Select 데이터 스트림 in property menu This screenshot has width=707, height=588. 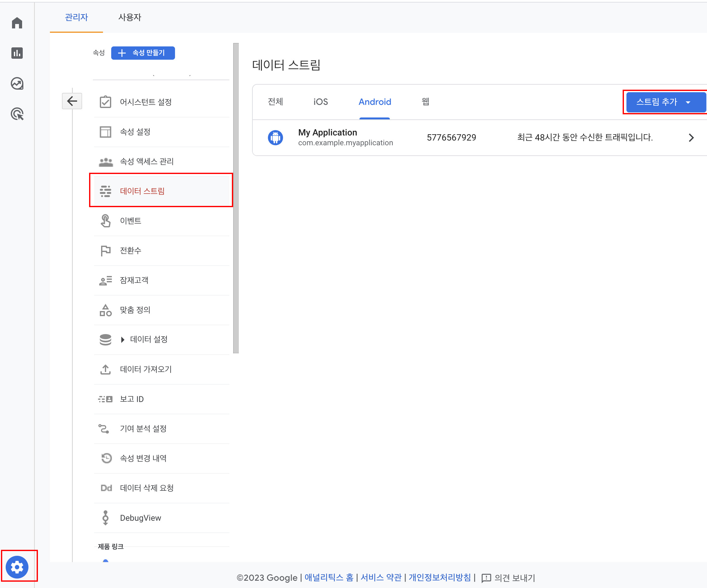(x=142, y=191)
